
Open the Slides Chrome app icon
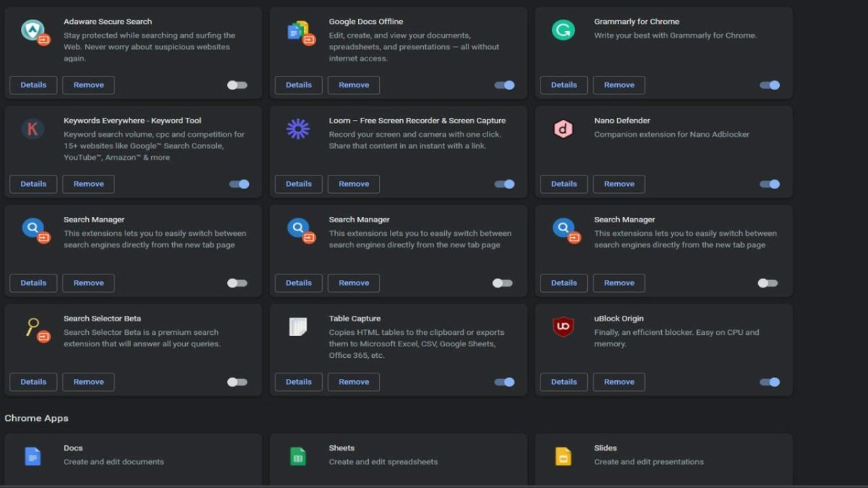[564, 456]
